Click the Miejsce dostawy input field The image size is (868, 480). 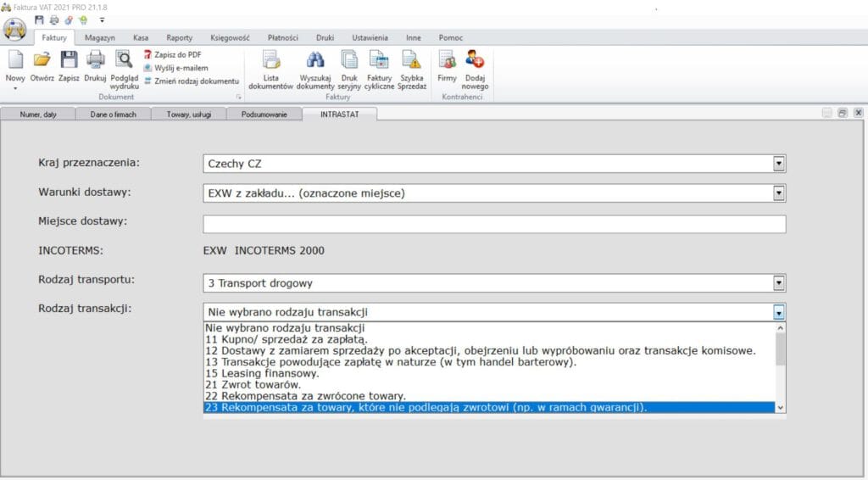494,224
